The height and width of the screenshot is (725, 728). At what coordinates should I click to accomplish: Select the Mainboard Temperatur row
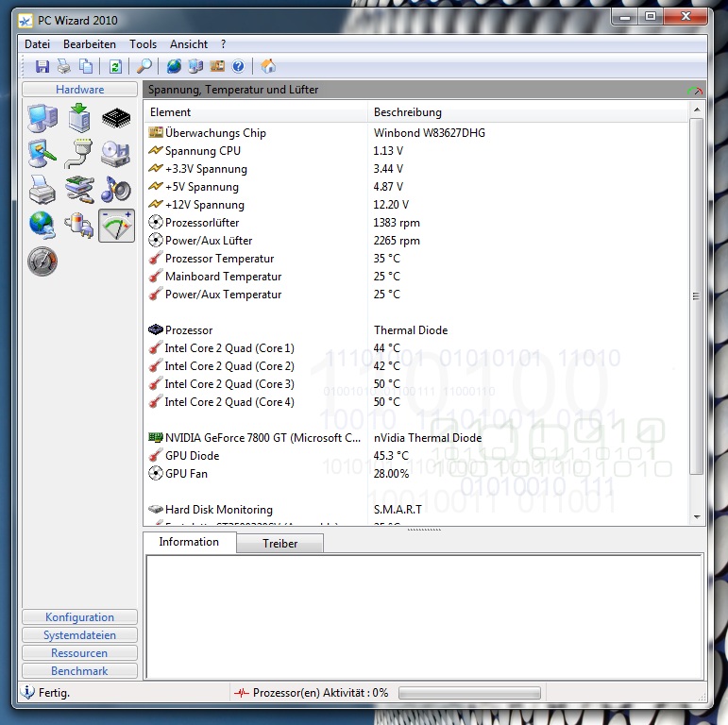(416, 277)
